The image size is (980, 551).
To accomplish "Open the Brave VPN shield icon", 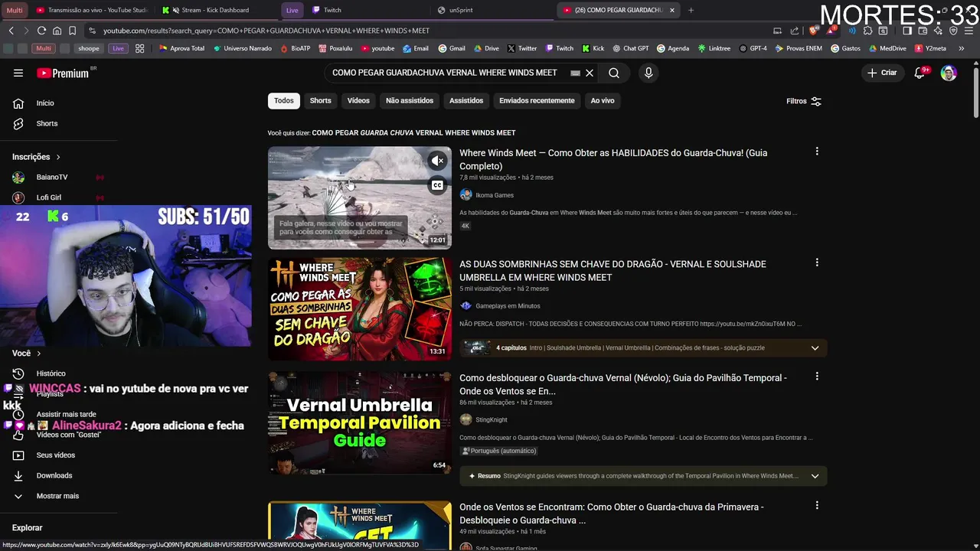I will 953,31.
